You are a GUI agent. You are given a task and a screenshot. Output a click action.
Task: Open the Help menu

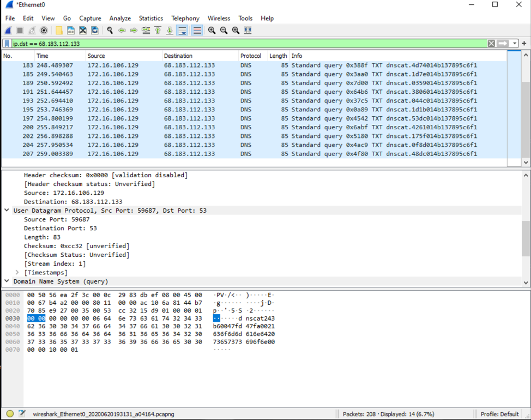pyautogui.click(x=267, y=19)
